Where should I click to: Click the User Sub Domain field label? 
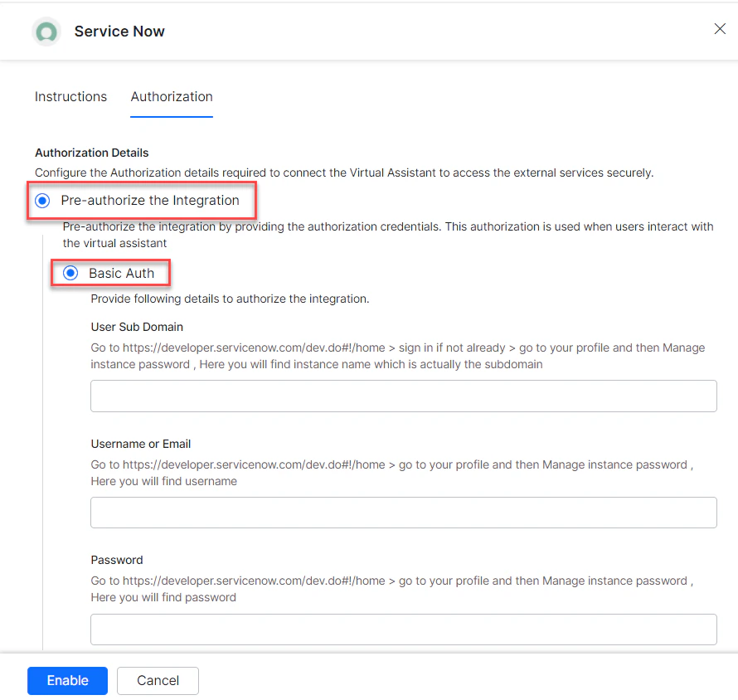[x=137, y=327]
